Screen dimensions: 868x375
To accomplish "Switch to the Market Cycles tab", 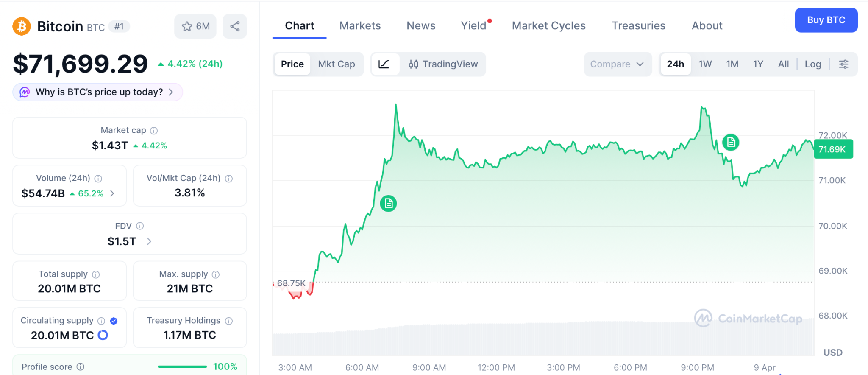I will pyautogui.click(x=548, y=26).
